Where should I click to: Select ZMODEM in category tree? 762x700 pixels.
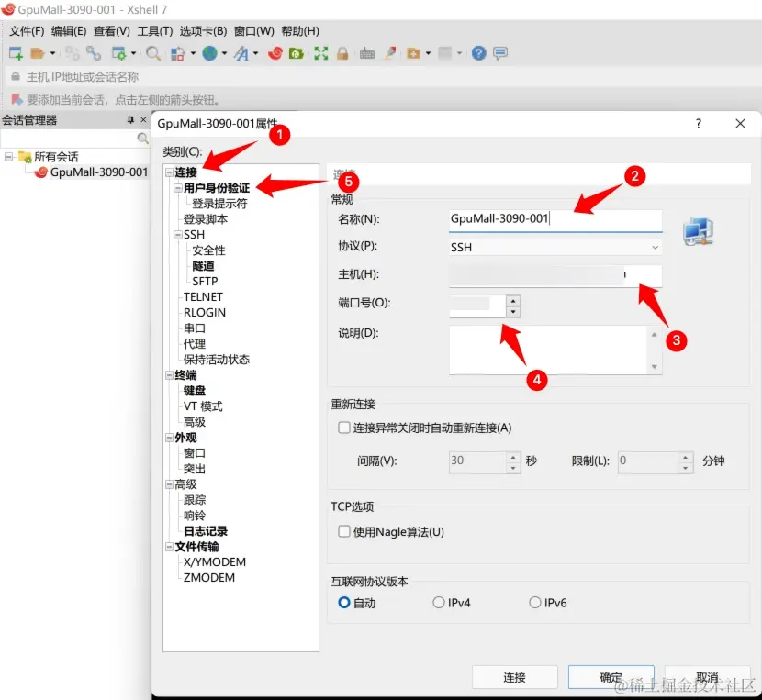point(209,578)
